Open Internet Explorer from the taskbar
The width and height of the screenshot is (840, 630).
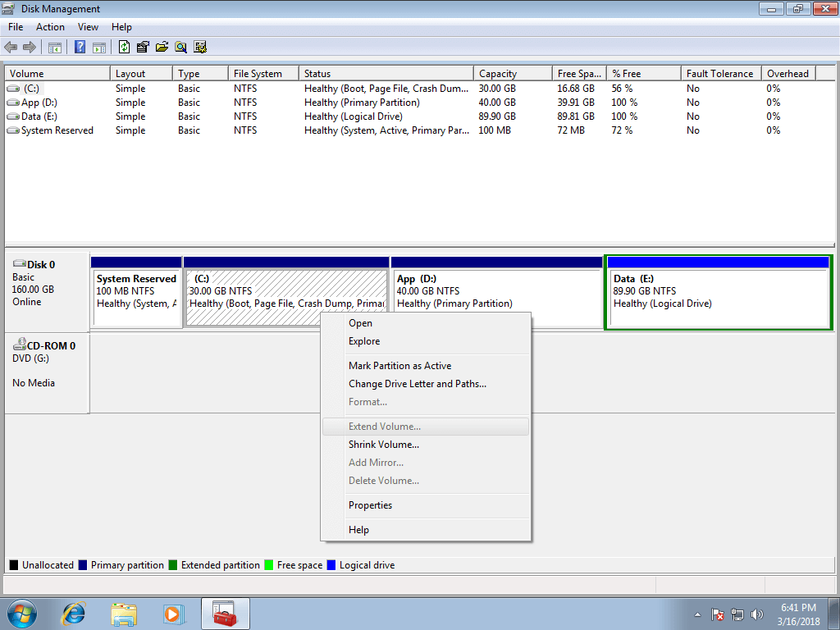(x=72, y=613)
